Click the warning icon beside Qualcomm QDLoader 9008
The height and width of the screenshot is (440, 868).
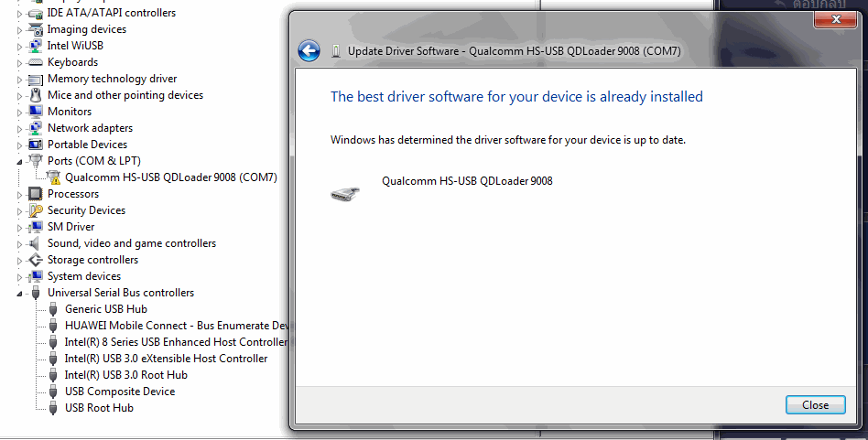tap(54, 177)
